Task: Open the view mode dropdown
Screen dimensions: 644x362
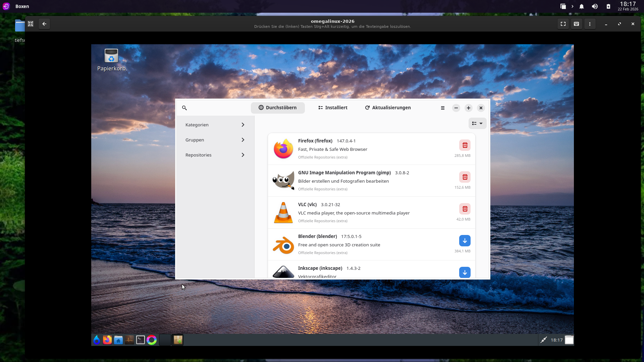Action: pos(477,123)
